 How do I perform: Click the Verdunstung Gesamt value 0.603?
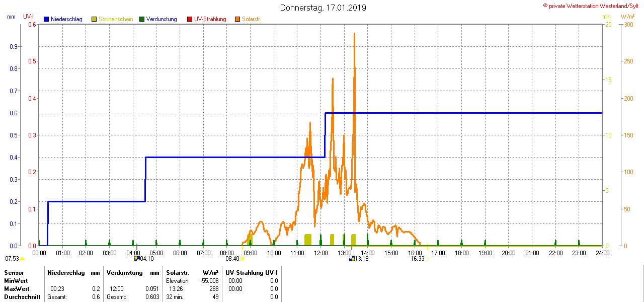point(151,297)
